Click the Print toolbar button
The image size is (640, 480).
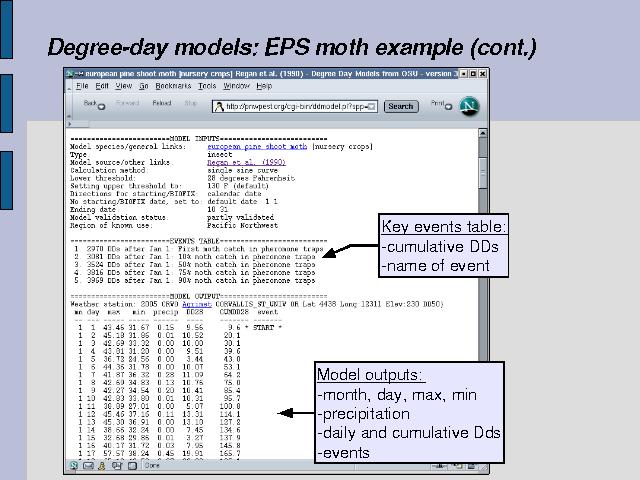coord(436,103)
